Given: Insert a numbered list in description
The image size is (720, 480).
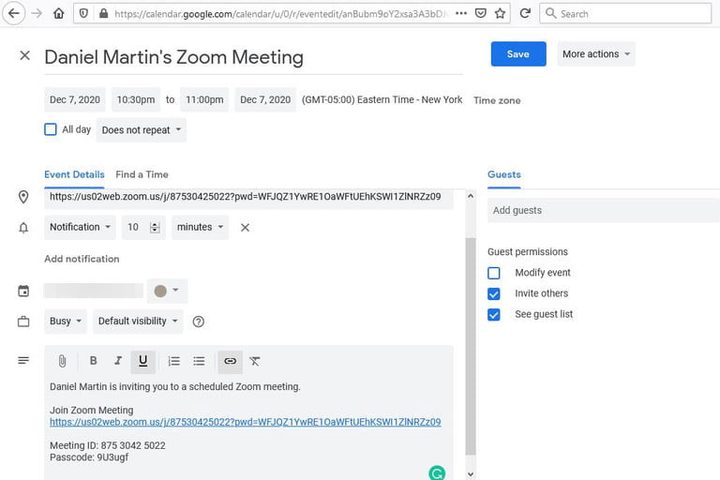Looking at the screenshot, I should tap(174, 361).
